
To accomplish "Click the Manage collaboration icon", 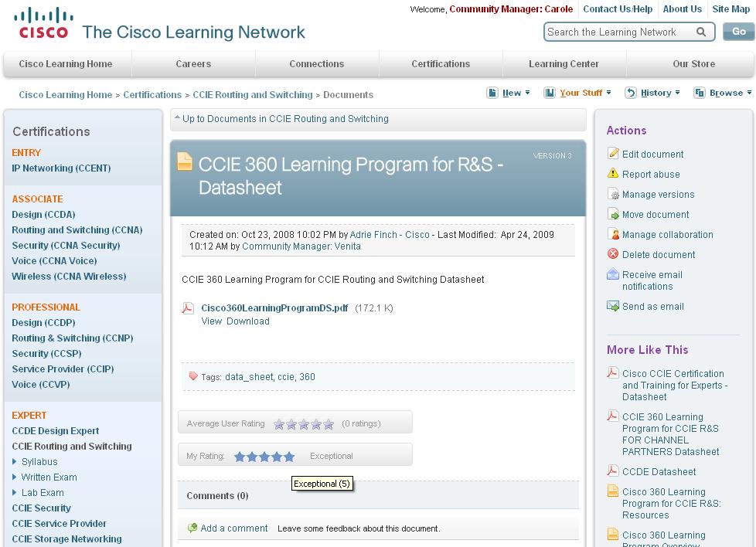I will (613, 234).
